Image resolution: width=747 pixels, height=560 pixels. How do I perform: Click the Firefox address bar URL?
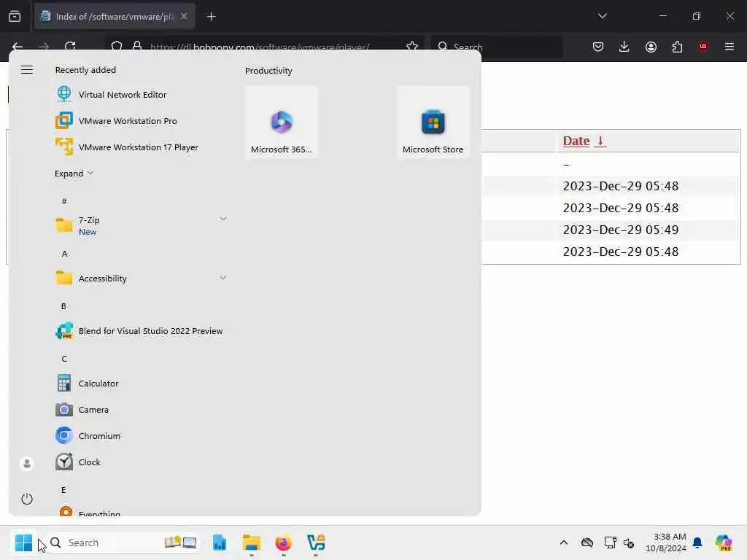[x=260, y=47]
